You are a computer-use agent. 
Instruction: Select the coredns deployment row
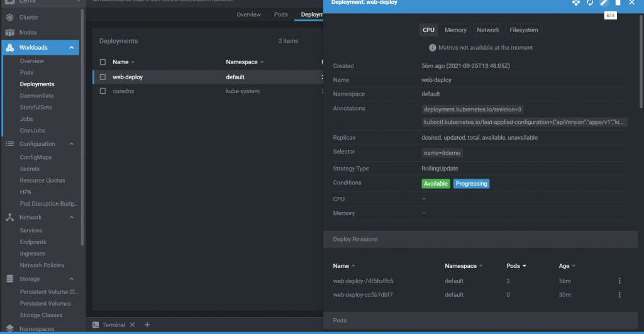point(208,91)
